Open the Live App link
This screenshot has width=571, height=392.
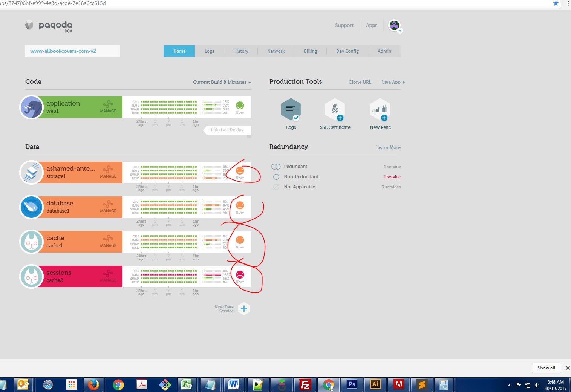coord(393,82)
